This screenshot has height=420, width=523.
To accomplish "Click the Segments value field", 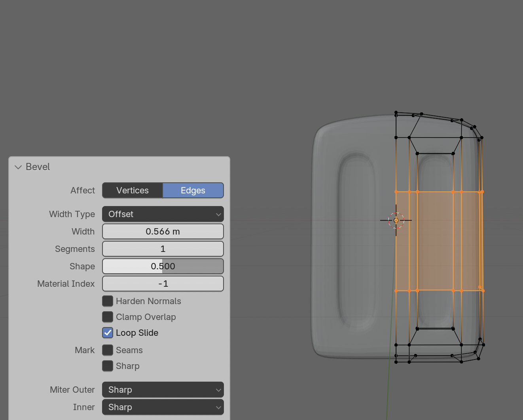I will [163, 249].
